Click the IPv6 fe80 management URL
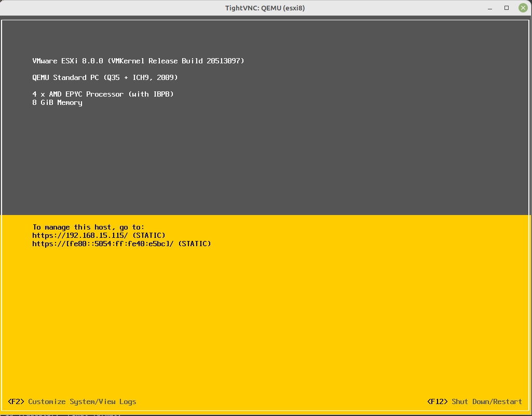Screen dimensions: 532x416 pos(103,244)
